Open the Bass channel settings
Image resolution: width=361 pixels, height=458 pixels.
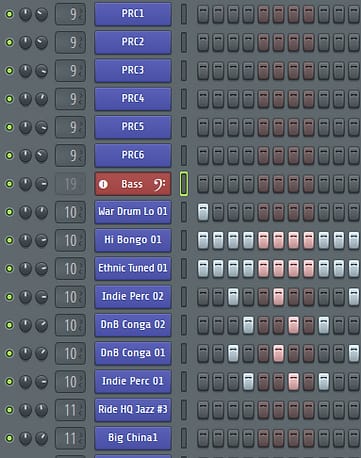[x=133, y=184]
